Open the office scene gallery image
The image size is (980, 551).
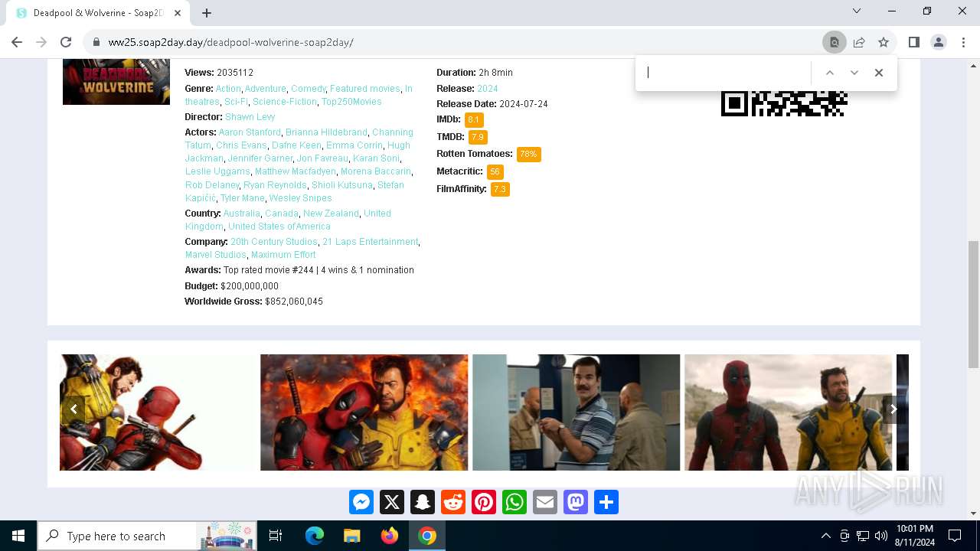(x=576, y=412)
